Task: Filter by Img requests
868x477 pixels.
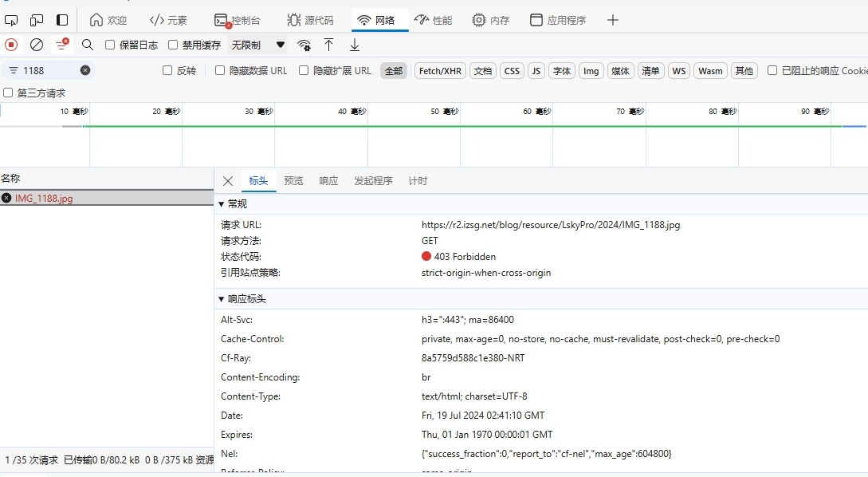Action: point(591,71)
